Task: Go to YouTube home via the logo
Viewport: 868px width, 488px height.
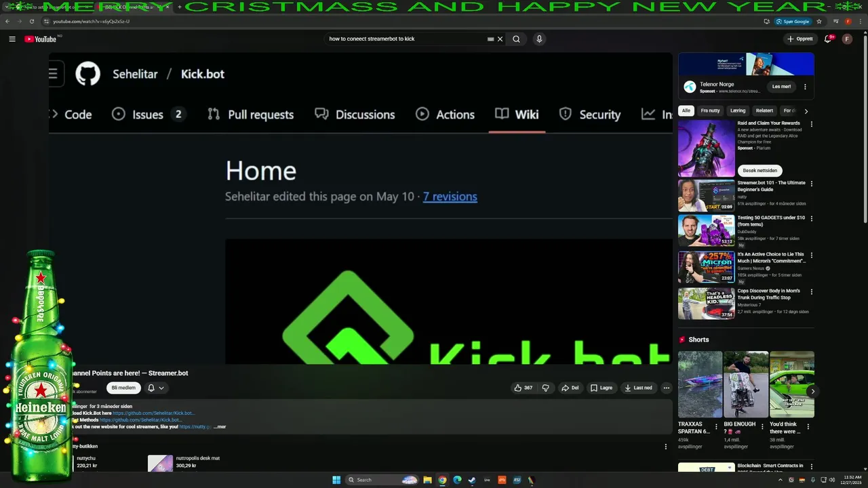Action: 41,39
